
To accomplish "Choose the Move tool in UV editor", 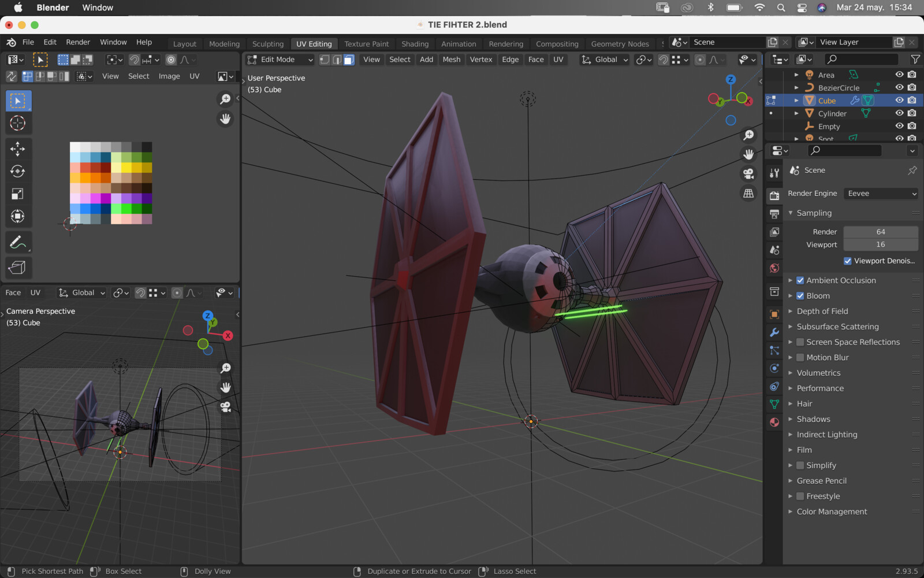I will pos(18,149).
